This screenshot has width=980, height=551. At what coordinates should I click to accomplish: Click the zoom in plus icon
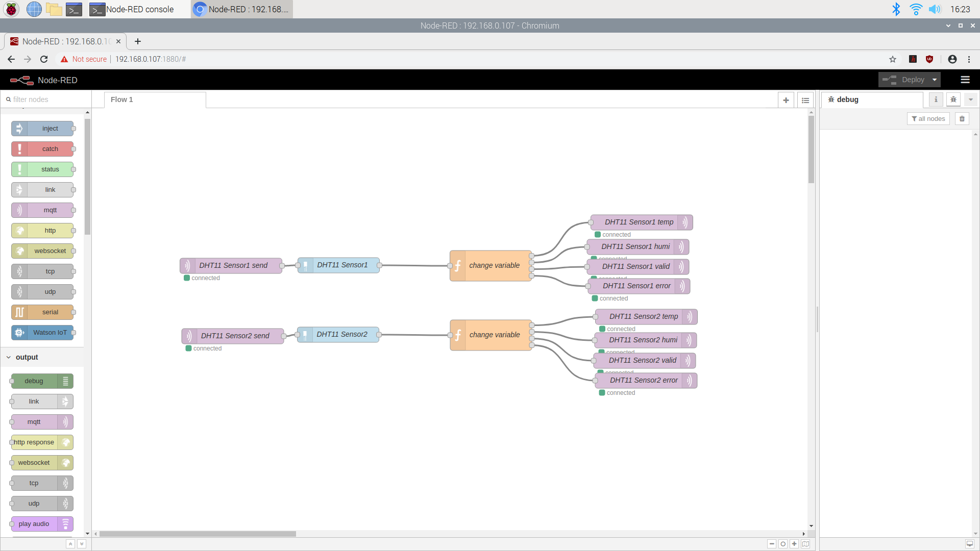pyautogui.click(x=794, y=544)
